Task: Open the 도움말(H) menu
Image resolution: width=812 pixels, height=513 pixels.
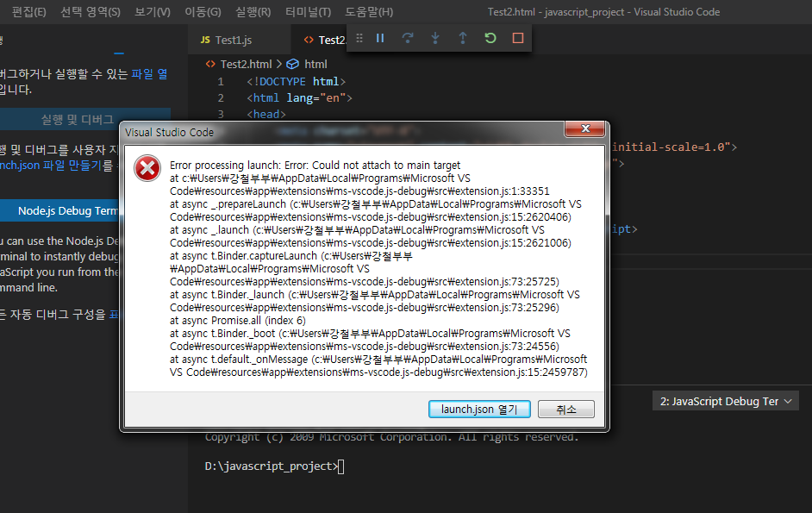Action: pos(369,11)
